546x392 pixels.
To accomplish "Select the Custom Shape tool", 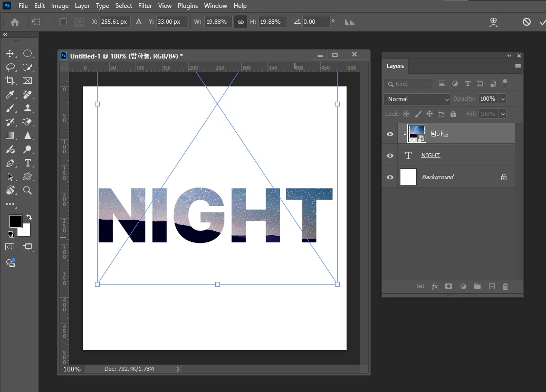I will 27,177.
